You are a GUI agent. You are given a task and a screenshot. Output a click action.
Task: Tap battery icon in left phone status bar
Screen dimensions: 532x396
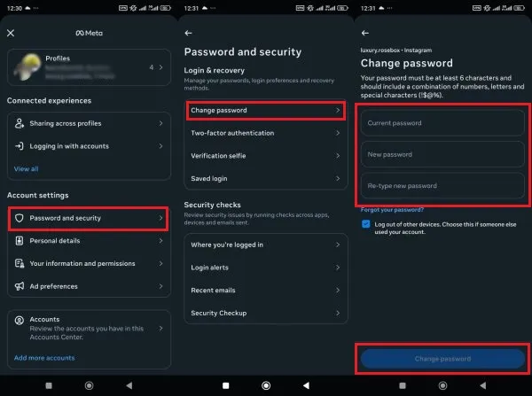point(165,8)
